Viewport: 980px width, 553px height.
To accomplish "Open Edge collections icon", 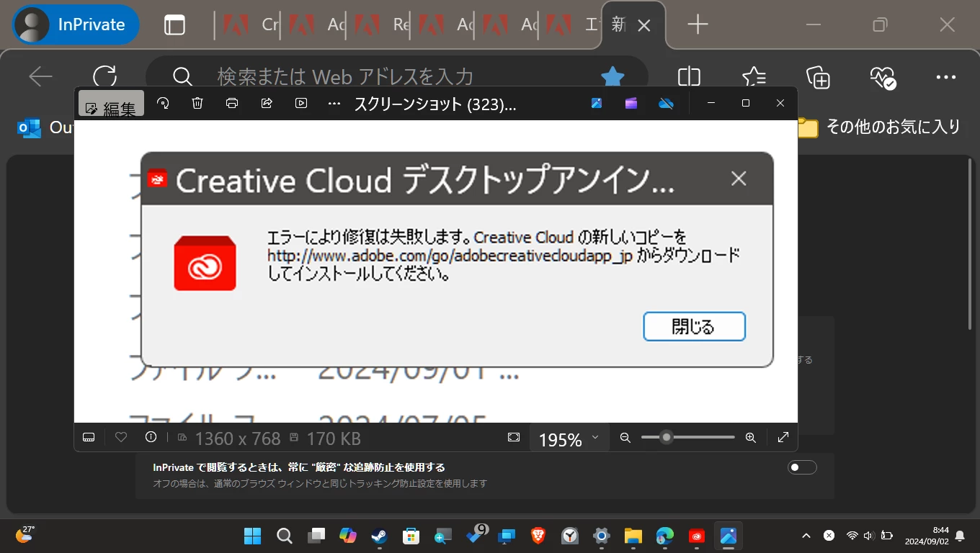I will 818,76.
